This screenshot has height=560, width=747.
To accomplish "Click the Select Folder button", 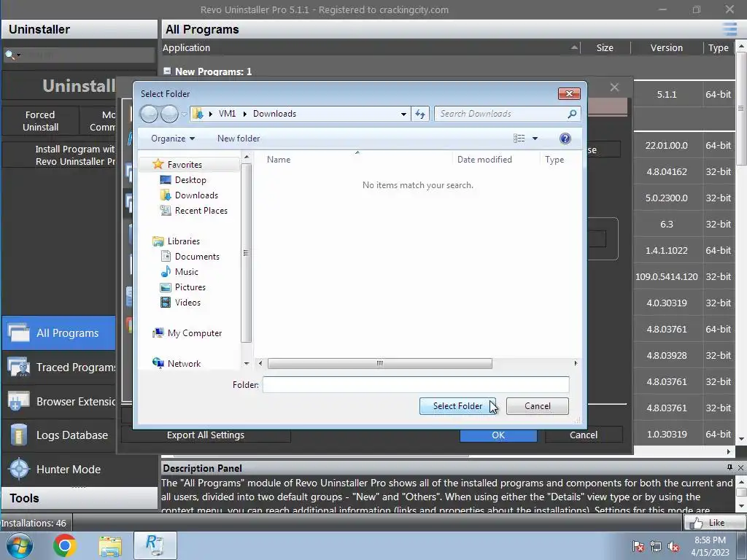I will point(457,406).
